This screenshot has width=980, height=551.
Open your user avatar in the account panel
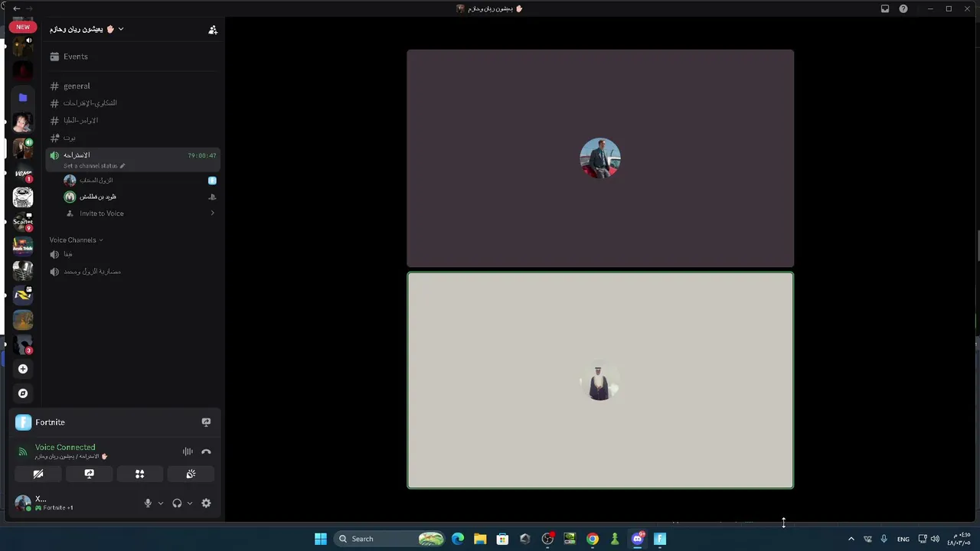point(23,503)
